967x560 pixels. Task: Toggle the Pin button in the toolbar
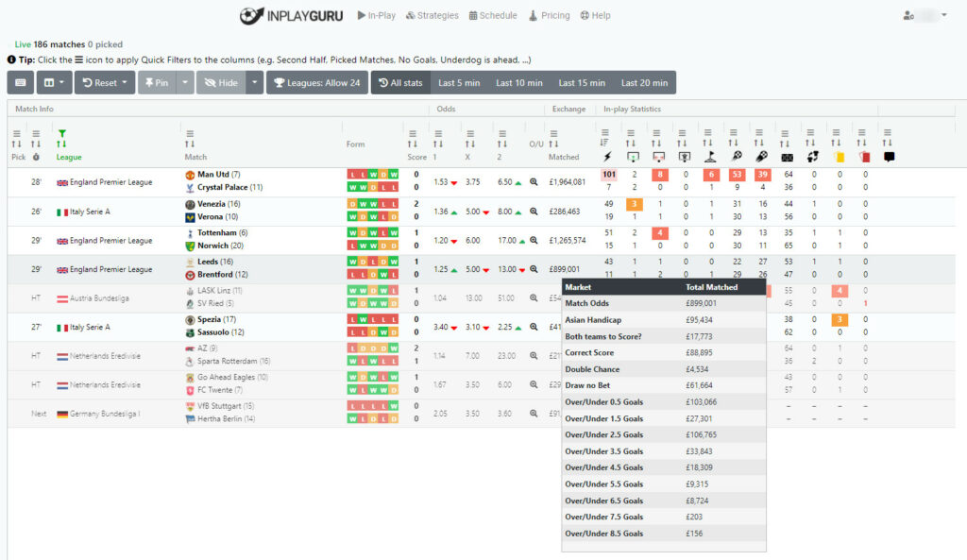point(157,82)
